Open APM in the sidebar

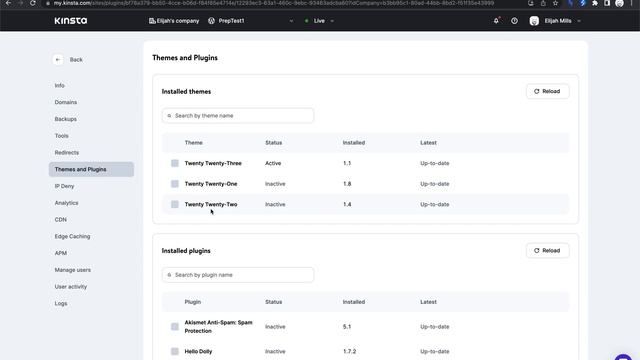(60, 253)
